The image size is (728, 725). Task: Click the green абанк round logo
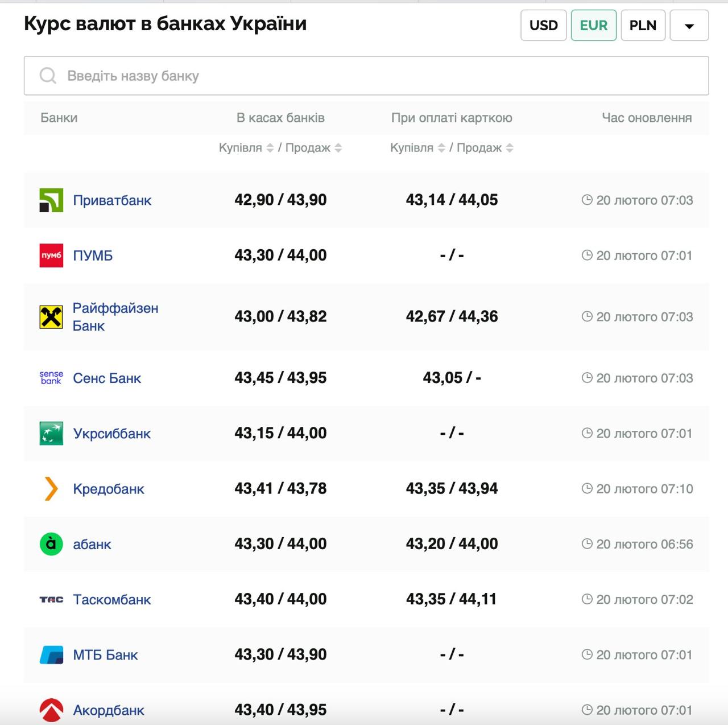pyautogui.click(x=51, y=544)
